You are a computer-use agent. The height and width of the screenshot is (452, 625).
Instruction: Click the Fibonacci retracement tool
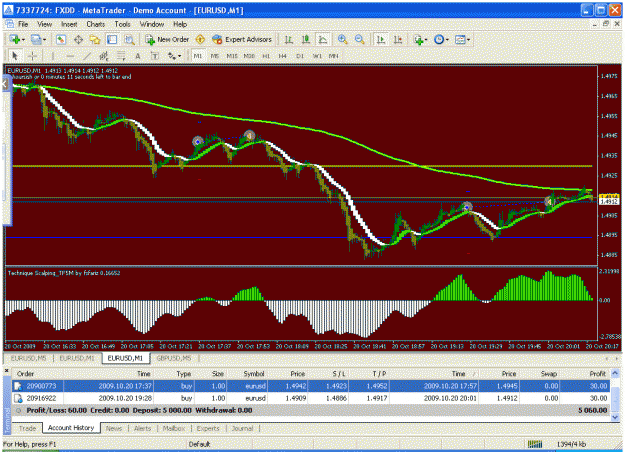pyautogui.click(x=121, y=56)
